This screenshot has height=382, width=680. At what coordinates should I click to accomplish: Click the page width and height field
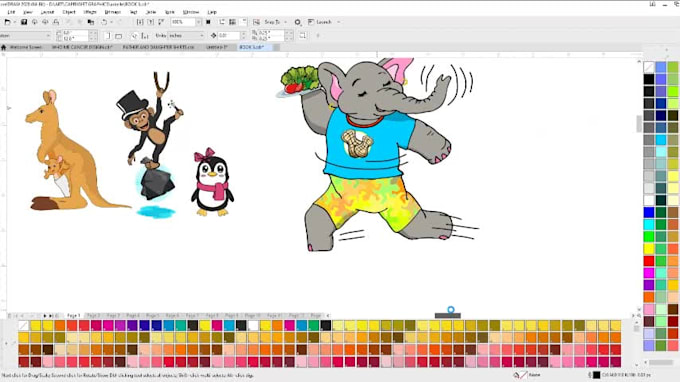point(75,36)
